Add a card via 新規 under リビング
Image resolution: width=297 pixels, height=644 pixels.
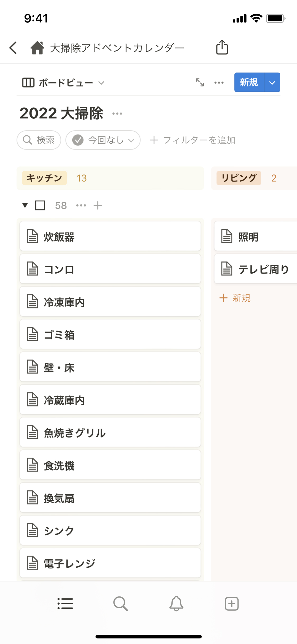tap(235, 298)
